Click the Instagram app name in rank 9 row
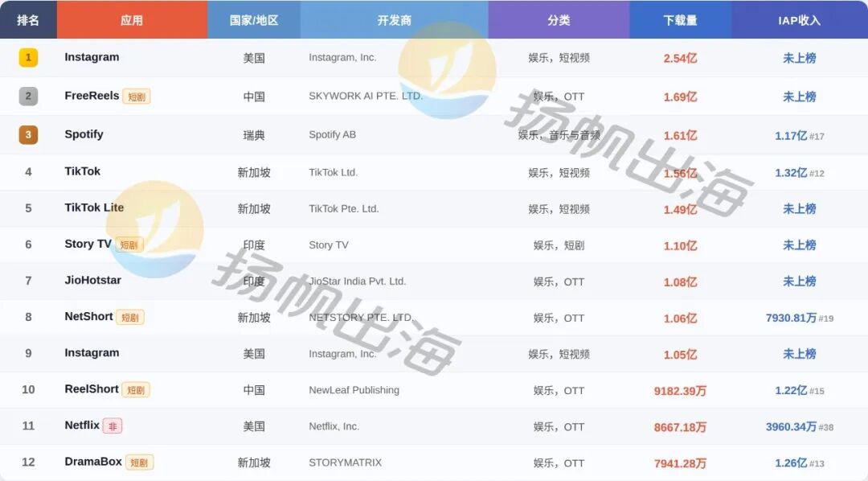Image resolution: width=868 pixels, height=481 pixels. click(92, 353)
